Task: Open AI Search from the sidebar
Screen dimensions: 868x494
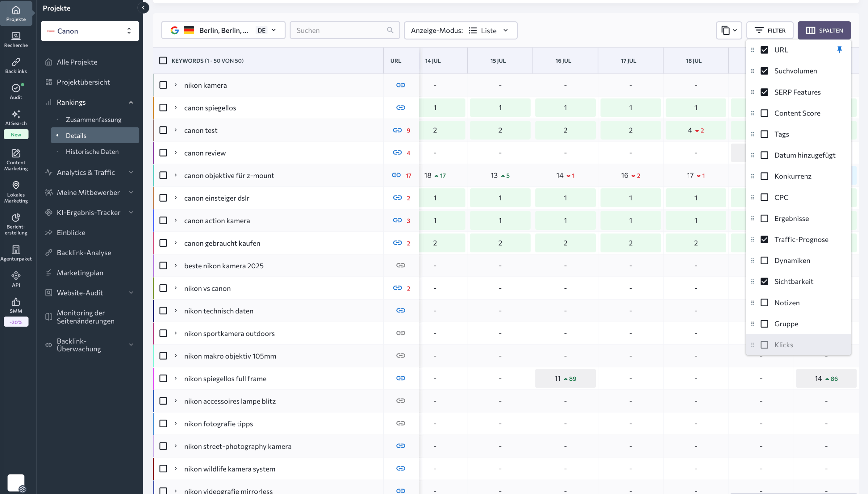Action: click(16, 118)
